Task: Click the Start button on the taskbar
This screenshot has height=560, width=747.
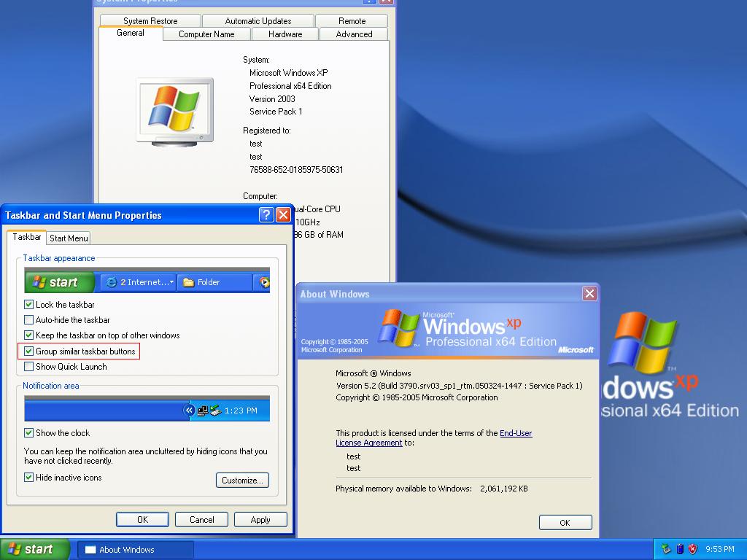Action: 35,549
